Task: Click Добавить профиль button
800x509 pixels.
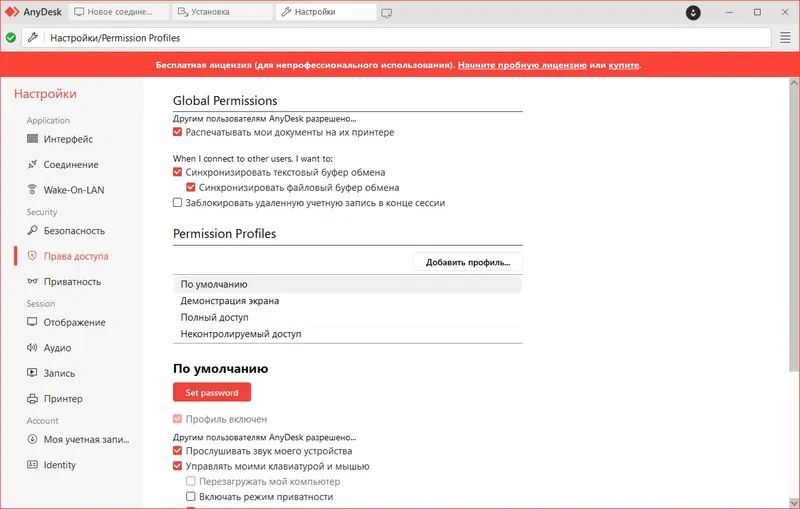Action: pos(467,263)
